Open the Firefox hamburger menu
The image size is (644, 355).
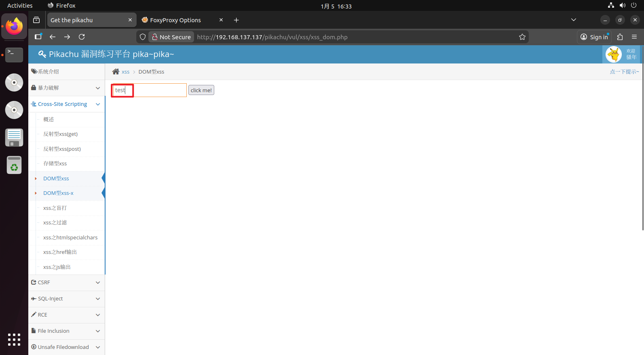[634, 37]
